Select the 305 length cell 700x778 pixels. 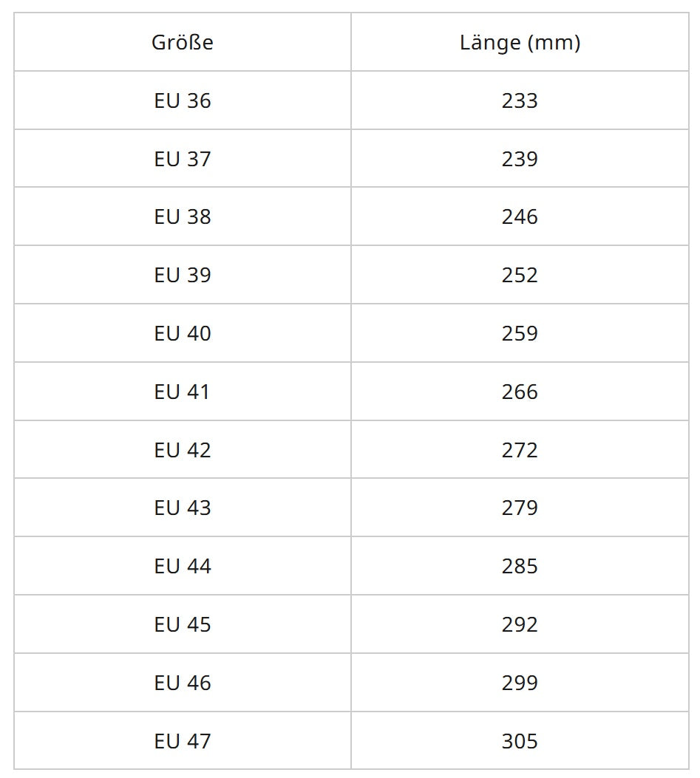520,741
